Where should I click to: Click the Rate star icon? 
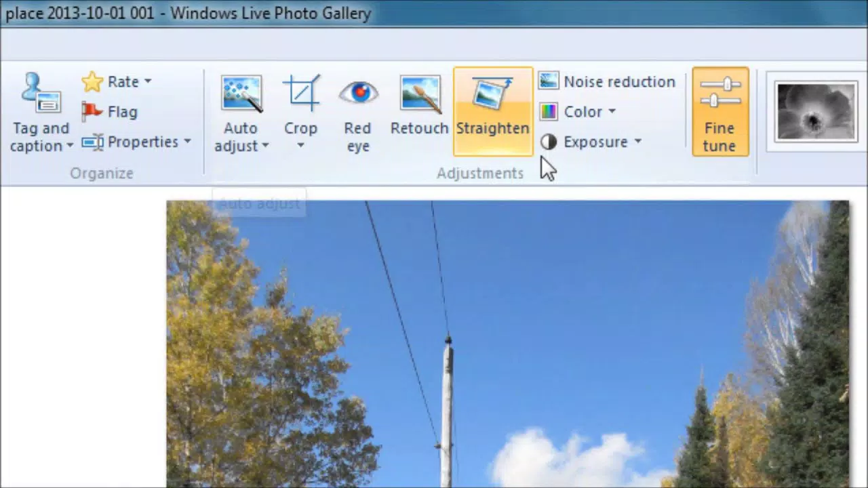point(92,82)
